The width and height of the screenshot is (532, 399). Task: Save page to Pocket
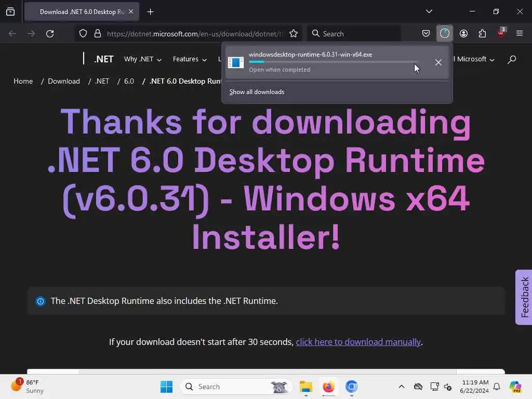pyautogui.click(x=426, y=34)
